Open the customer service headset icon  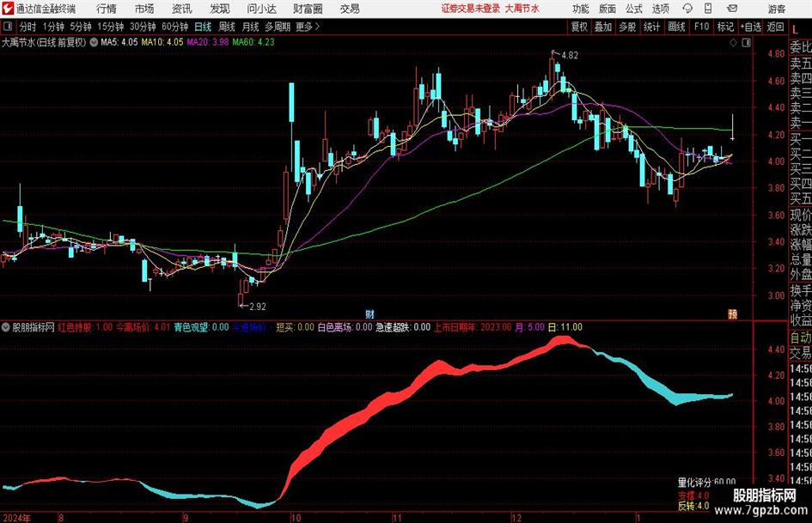pyautogui.click(x=687, y=9)
